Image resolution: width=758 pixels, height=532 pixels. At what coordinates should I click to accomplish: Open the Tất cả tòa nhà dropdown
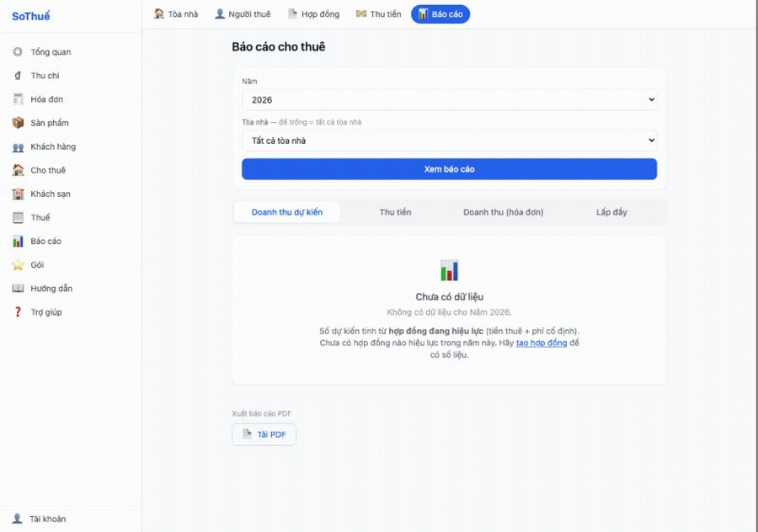click(x=449, y=140)
